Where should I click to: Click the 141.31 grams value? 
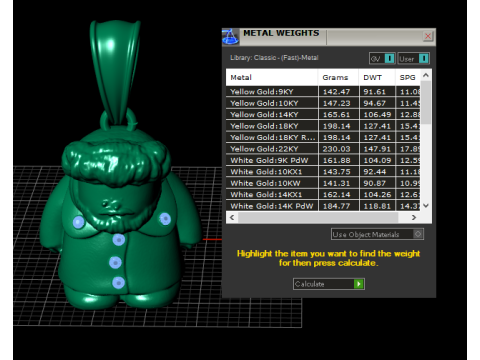coord(337,183)
